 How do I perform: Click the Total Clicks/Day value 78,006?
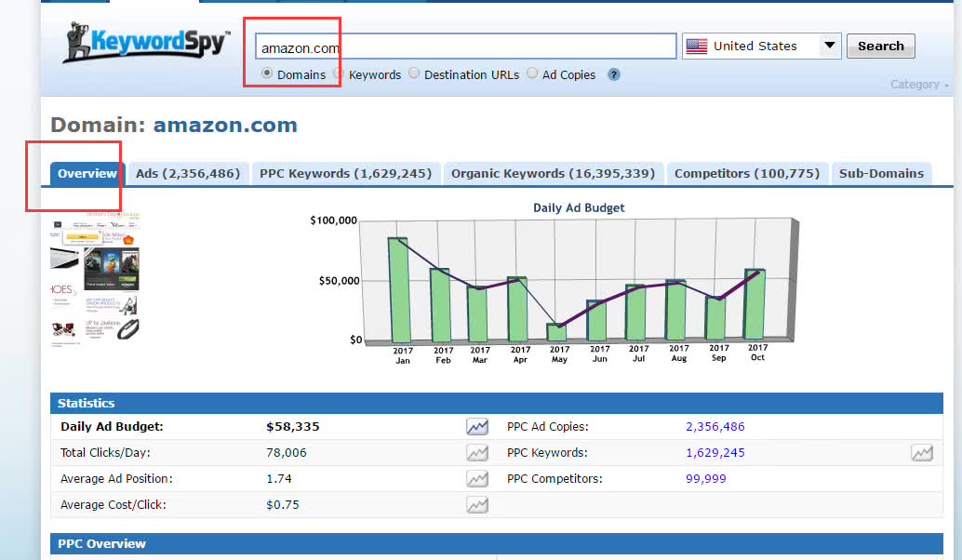287,453
